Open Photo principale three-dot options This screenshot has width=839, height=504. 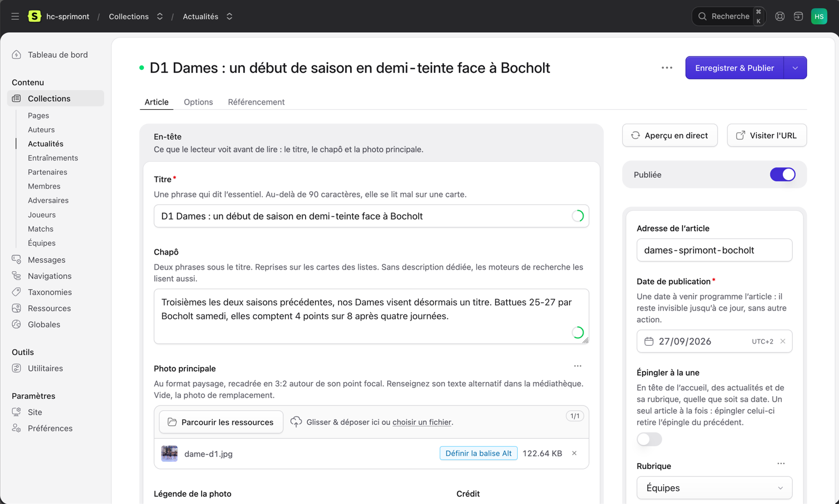pyautogui.click(x=577, y=366)
